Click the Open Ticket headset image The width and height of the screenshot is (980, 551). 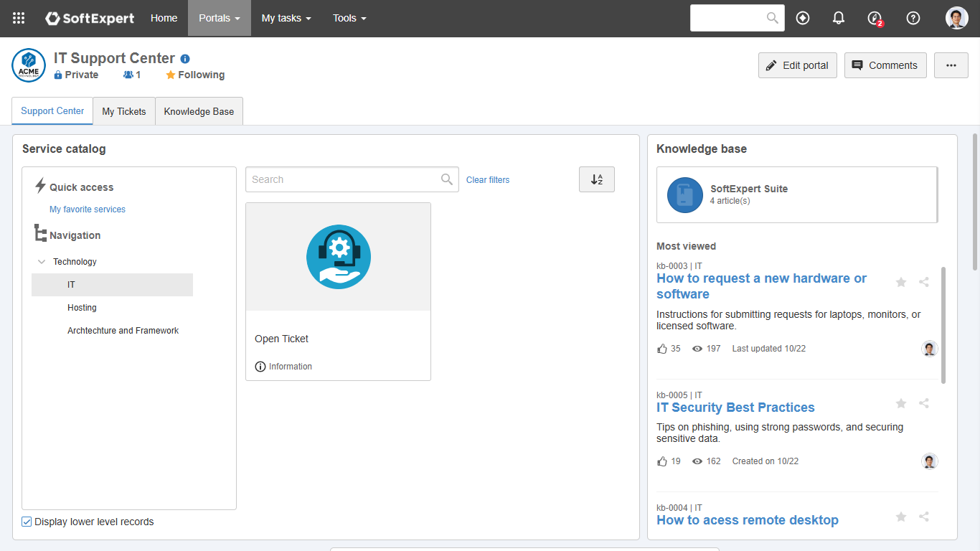point(339,257)
